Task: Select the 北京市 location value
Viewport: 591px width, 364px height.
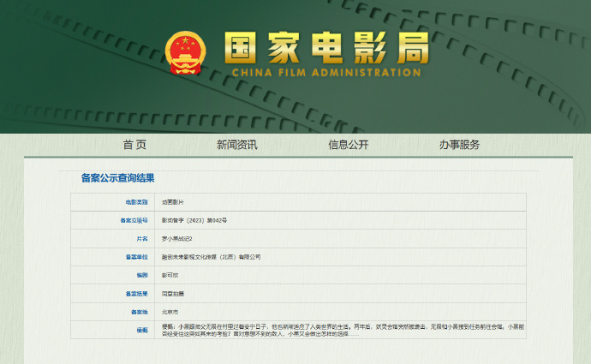Action: (170, 312)
